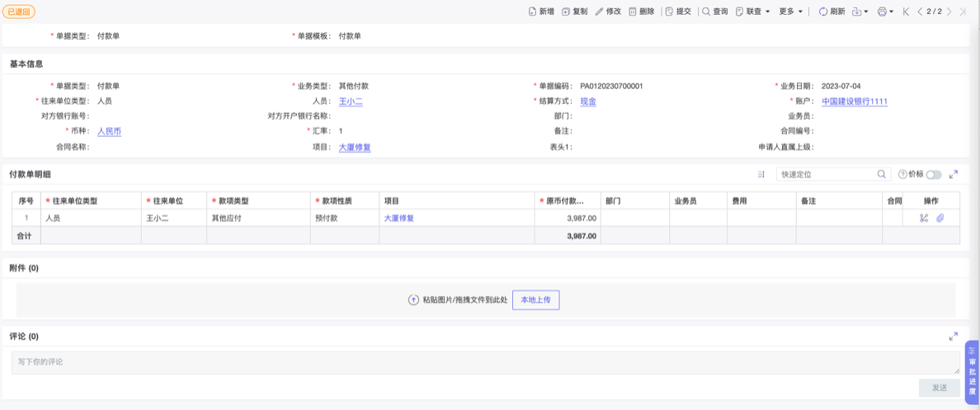Open the 更多 dropdown menu
This screenshot has width=980, height=410.
point(790,12)
